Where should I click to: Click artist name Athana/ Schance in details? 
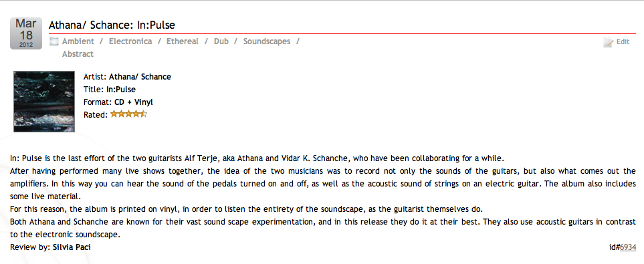tap(140, 77)
